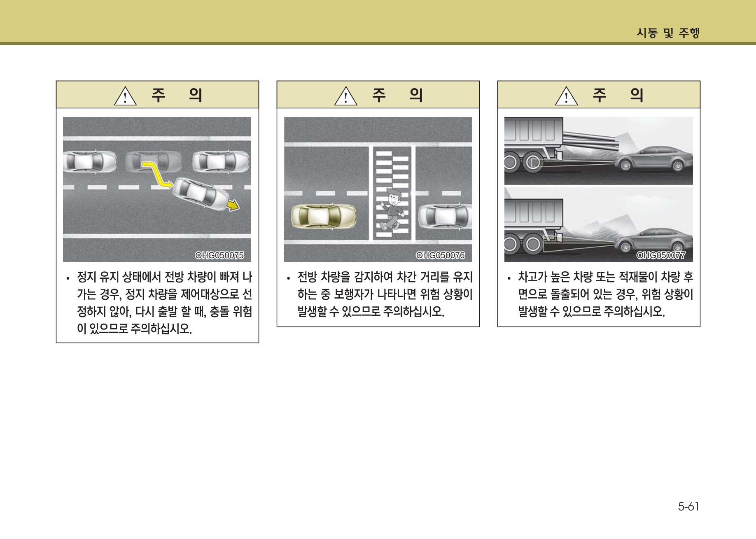The width and height of the screenshot is (756, 539).
Task: Click the text line '전방 차량을 감지하여 차간 거리를 유지'
Action: [x=385, y=277]
